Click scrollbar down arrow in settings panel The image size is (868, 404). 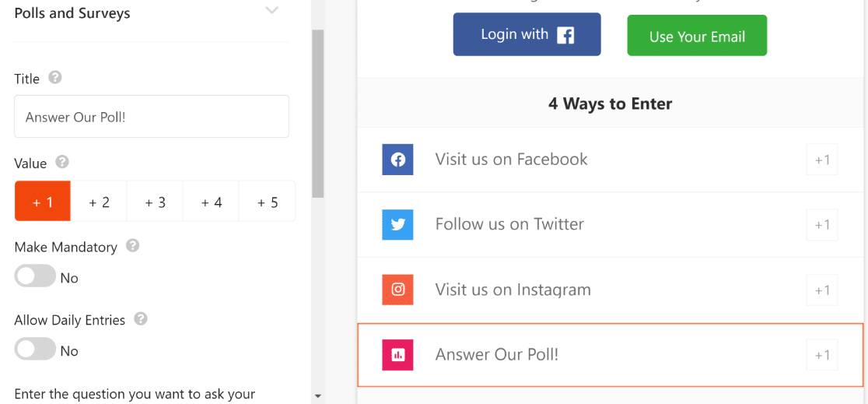click(x=318, y=396)
